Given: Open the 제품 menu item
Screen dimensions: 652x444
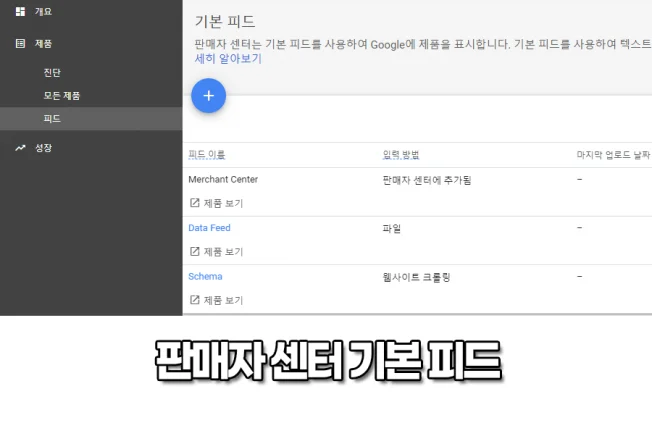Looking at the screenshot, I should [43, 43].
